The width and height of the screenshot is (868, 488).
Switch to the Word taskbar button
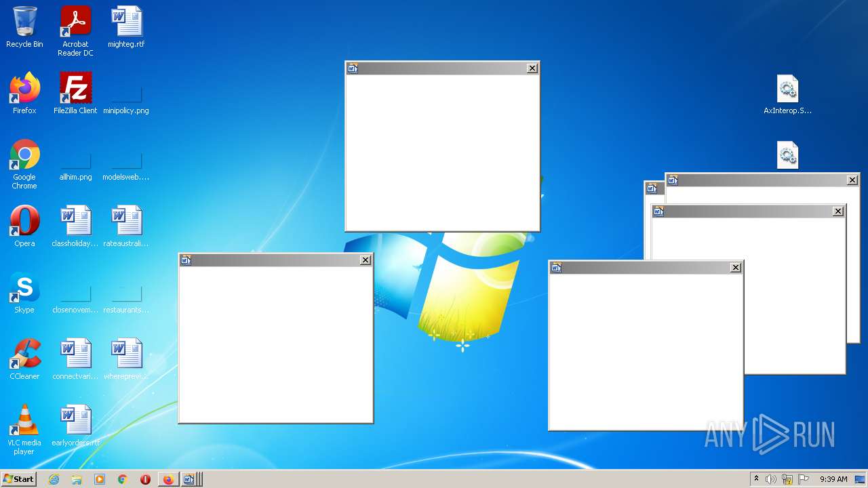190,479
